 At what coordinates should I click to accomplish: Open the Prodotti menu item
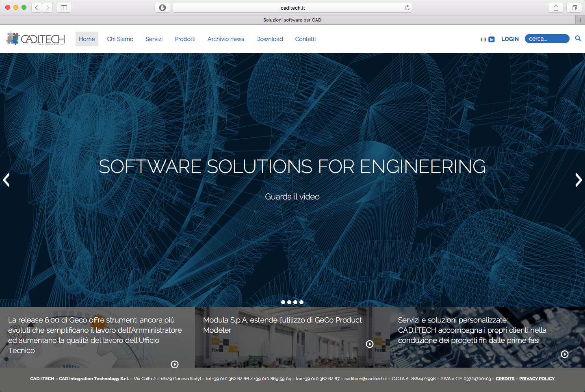pos(185,39)
